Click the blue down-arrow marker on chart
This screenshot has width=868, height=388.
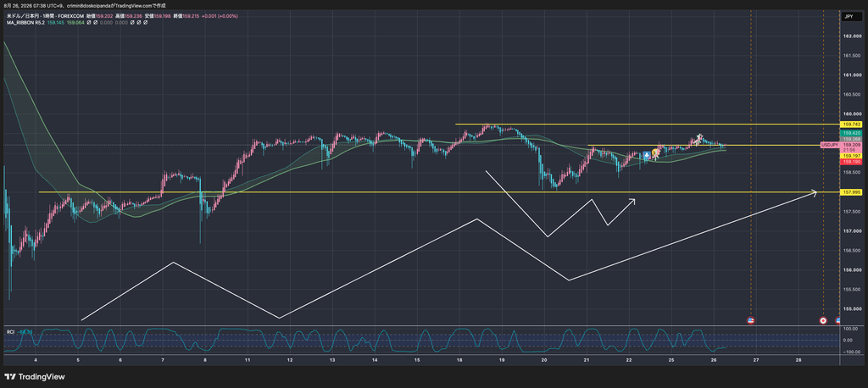(647, 155)
